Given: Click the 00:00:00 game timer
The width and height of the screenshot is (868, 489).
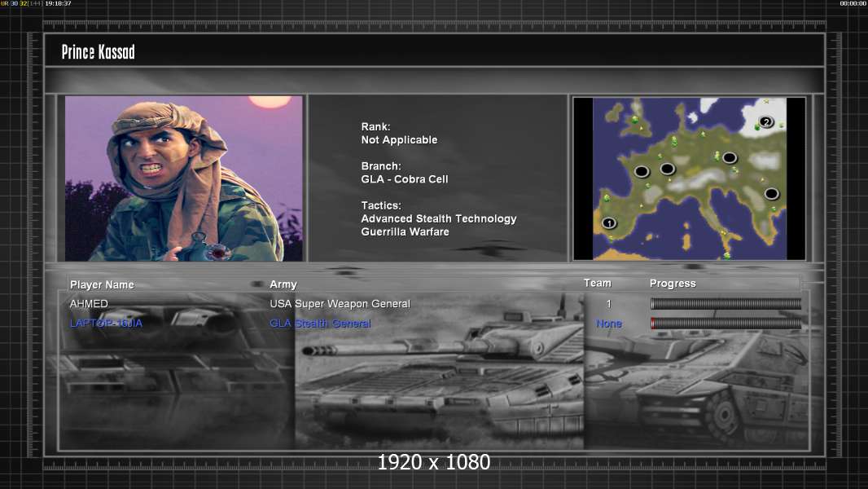Looking at the screenshot, I should pyautogui.click(x=853, y=3).
